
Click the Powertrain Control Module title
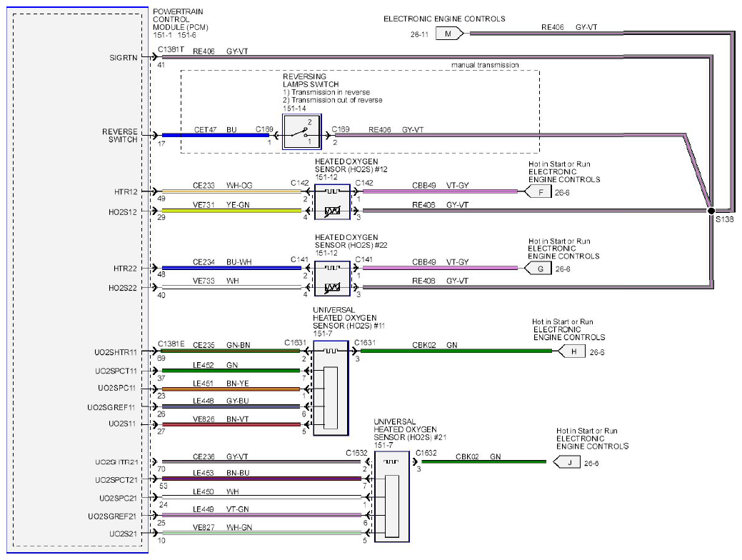click(x=180, y=19)
